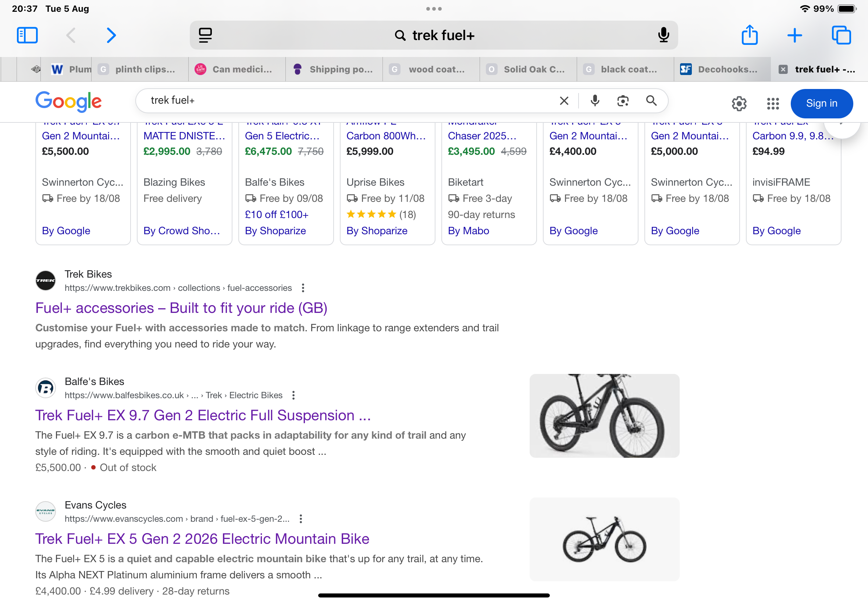Select the Out of stock status text
This screenshot has height=603, width=868.
[x=128, y=468]
